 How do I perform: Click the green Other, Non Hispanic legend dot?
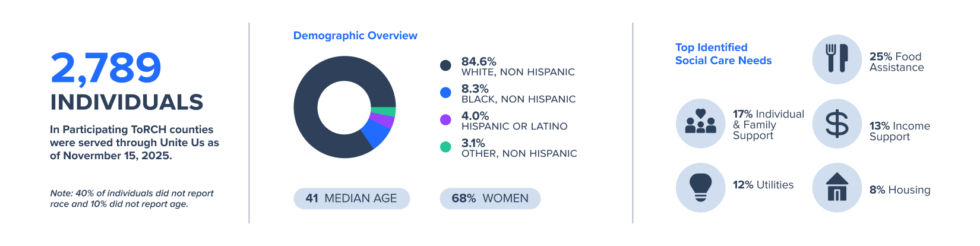click(445, 147)
